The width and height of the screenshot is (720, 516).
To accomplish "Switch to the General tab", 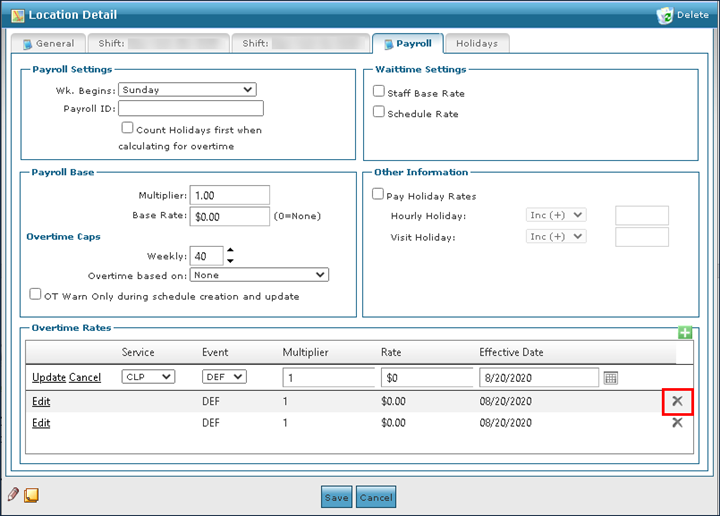I will (48, 44).
